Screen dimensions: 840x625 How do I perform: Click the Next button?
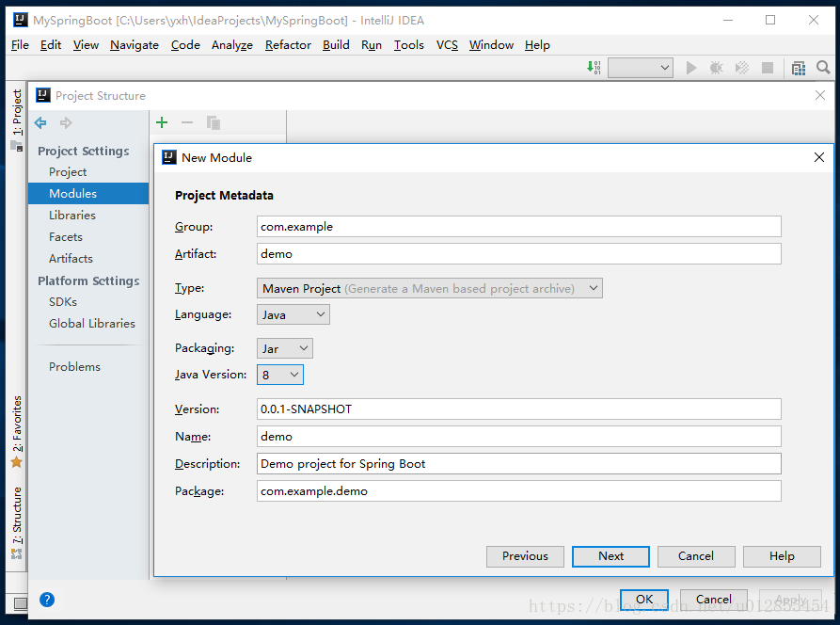610,556
